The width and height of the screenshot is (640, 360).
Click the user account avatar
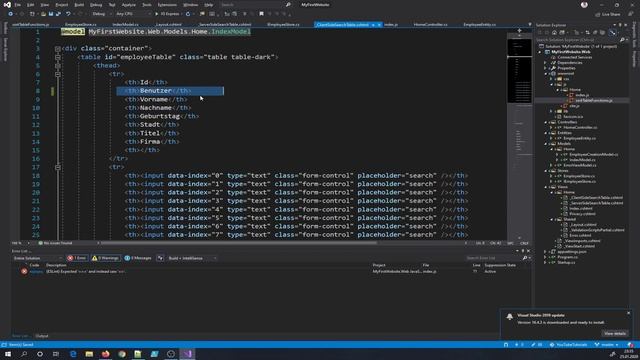coord(584,5)
